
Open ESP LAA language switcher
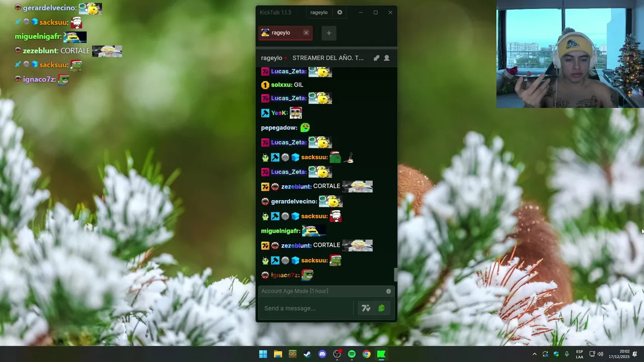pyautogui.click(x=580, y=354)
